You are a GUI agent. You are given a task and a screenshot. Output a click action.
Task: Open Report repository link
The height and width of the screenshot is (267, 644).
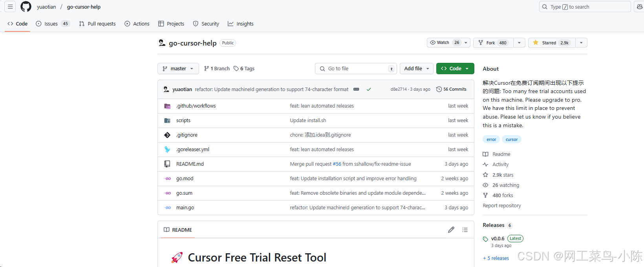(502, 205)
